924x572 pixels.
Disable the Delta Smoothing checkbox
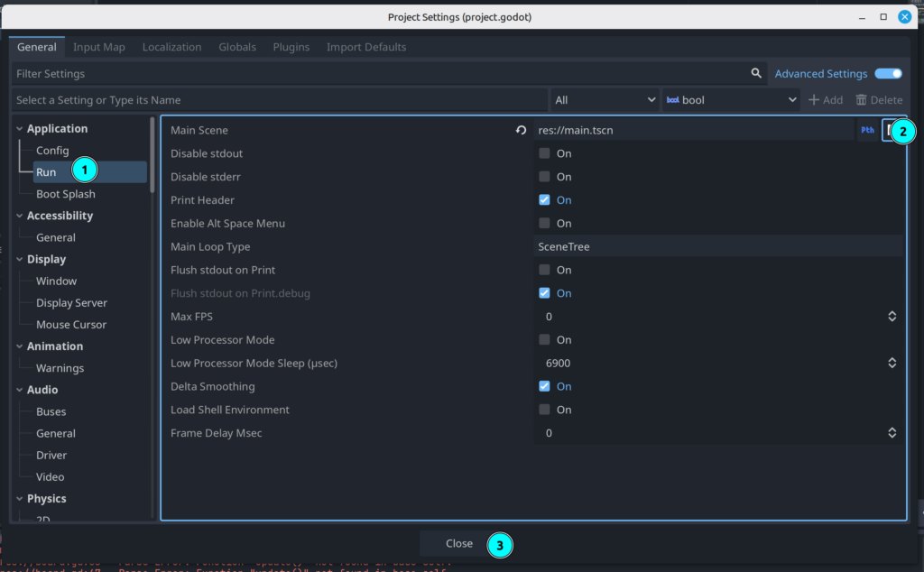[x=544, y=386]
